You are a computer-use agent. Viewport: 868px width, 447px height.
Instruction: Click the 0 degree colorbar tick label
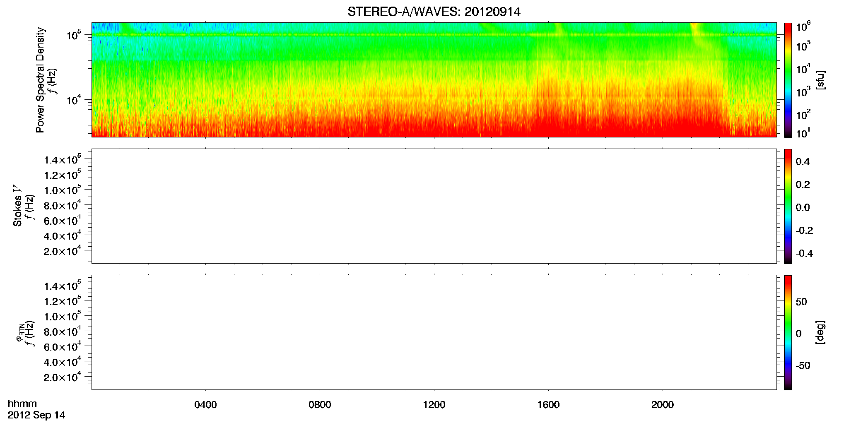click(x=798, y=334)
